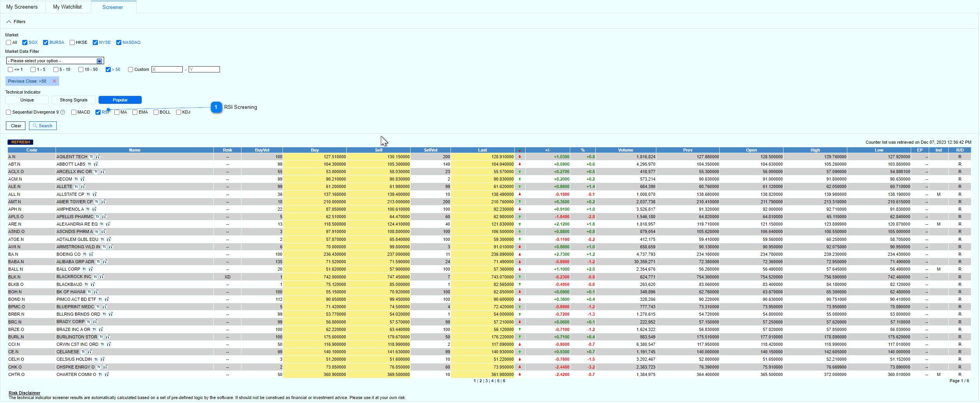Sort by the Last column header
Screen dimensions: 980x403
pos(483,150)
